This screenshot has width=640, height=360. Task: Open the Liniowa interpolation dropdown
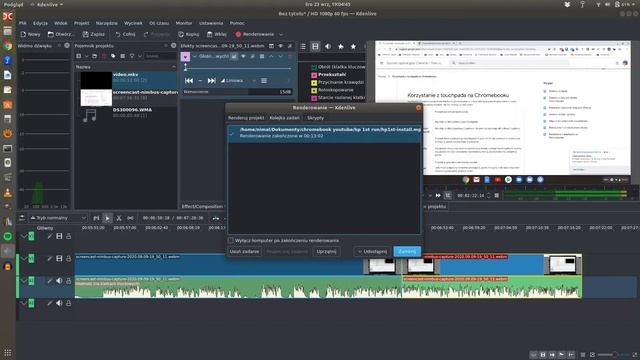(x=238, y=81)
